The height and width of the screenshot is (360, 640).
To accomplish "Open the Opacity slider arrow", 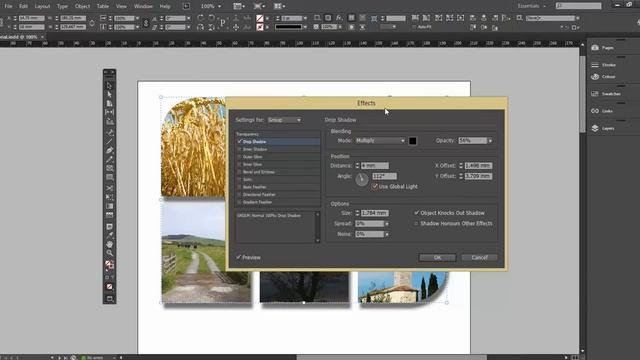I will click(490, 141).
